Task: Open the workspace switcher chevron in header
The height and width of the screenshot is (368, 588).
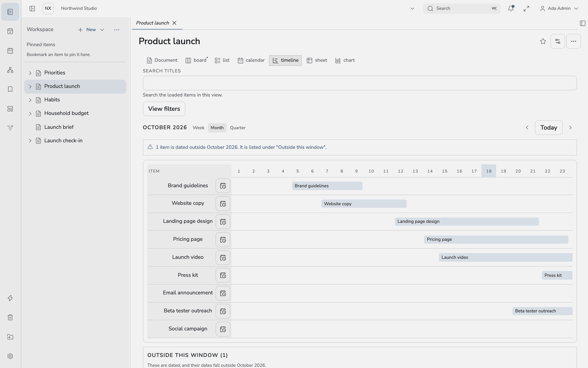Action: click(x=412, y=8)
